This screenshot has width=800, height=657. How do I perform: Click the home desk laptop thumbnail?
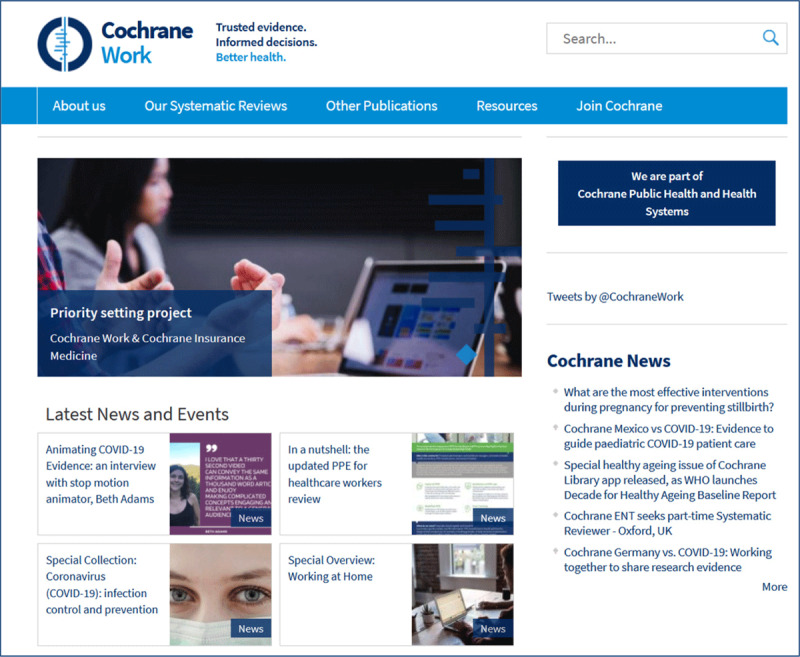[x=462, y=594]
